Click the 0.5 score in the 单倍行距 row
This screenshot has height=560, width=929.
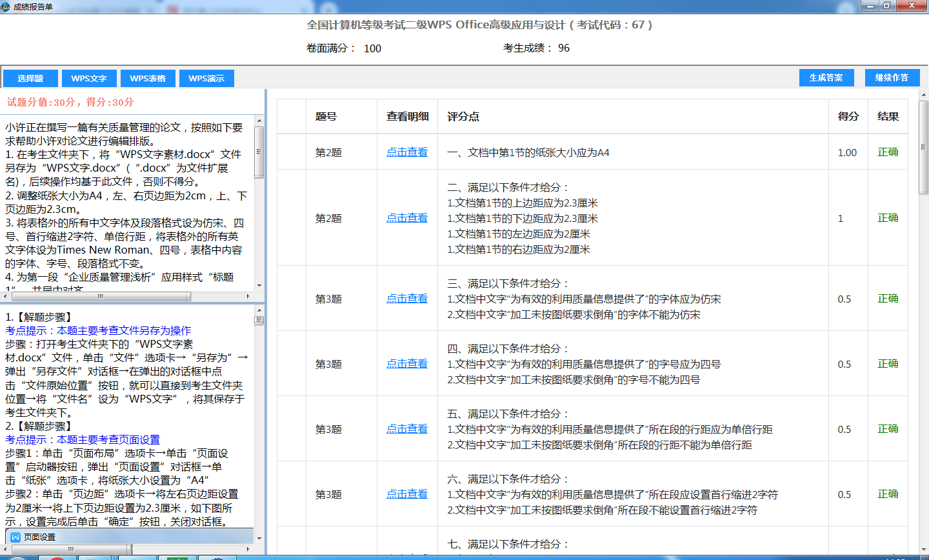pyautogui.click(x=844, y=430)
